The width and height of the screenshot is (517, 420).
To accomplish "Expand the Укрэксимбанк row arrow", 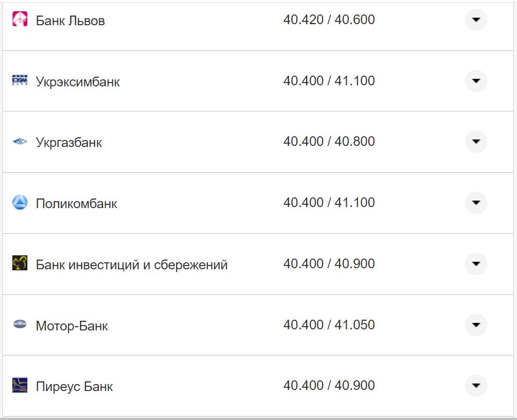I will click(x=476, y=81).
